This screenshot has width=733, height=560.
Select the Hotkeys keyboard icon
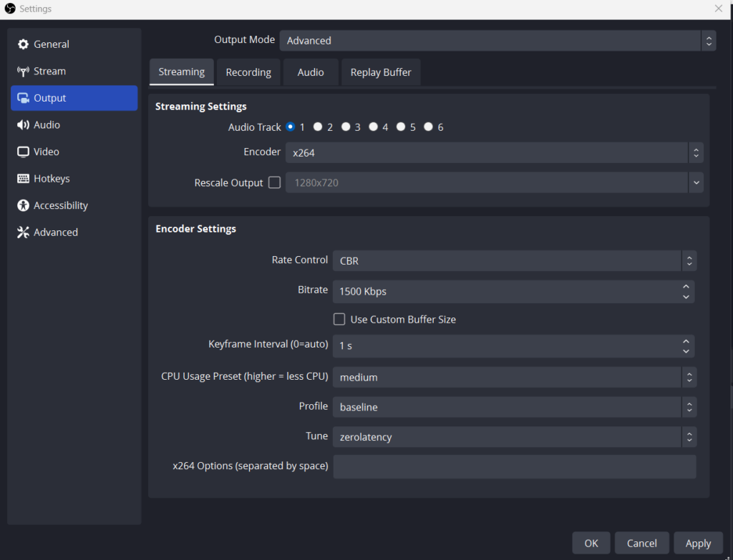[23, 178]
